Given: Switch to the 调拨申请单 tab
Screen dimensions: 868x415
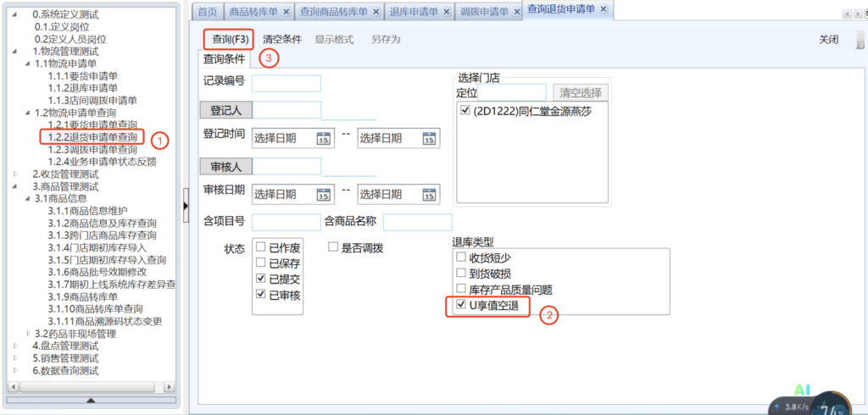Looking at the screenshot, I should (x=484, y=12).
